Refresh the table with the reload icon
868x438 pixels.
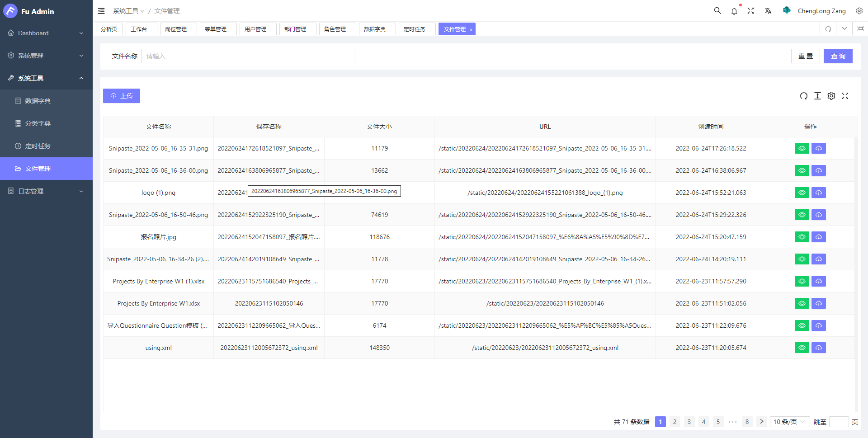coord(803,96)
